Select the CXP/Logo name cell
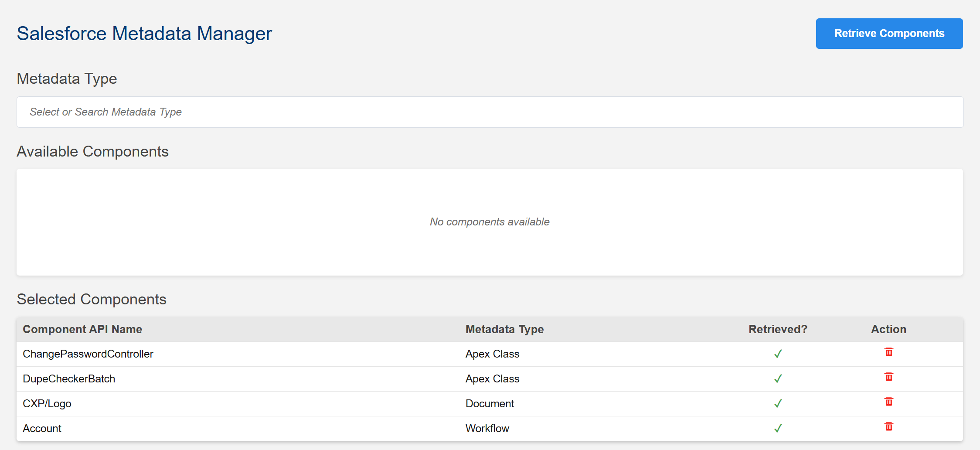The image size is (980, 450). pyautogui.click(x=47, y=404)
